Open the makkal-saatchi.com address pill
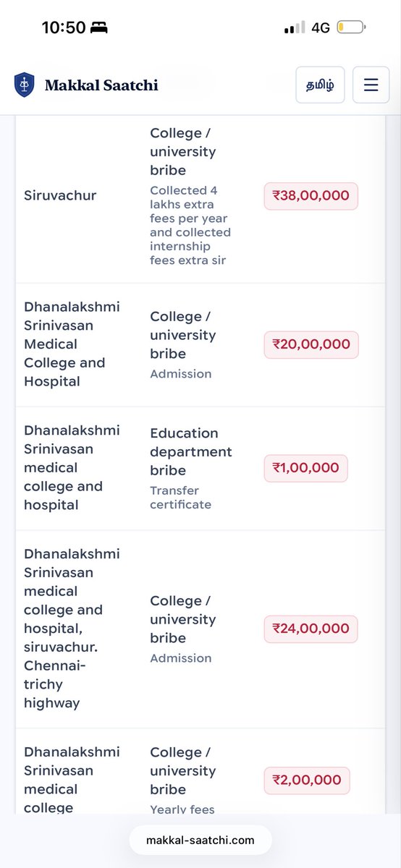Screen dimensions: 401x868 pyautogui.click(x=200, y=840)
